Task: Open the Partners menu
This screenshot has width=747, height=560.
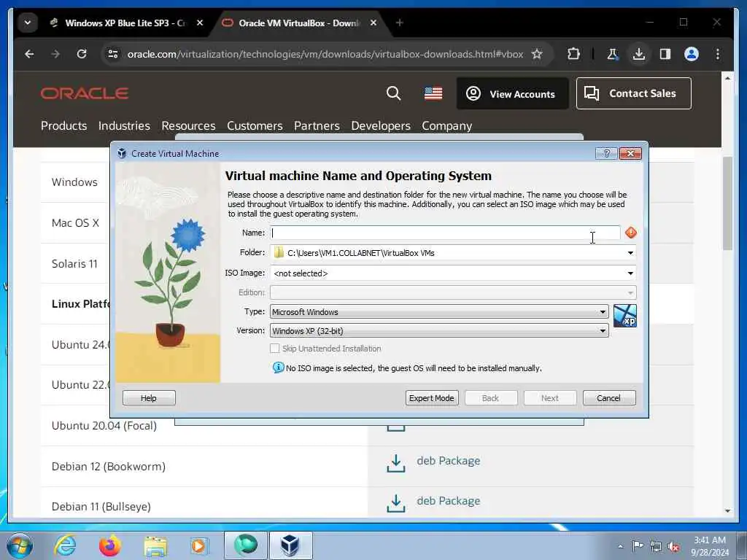Action: (317, 125)
